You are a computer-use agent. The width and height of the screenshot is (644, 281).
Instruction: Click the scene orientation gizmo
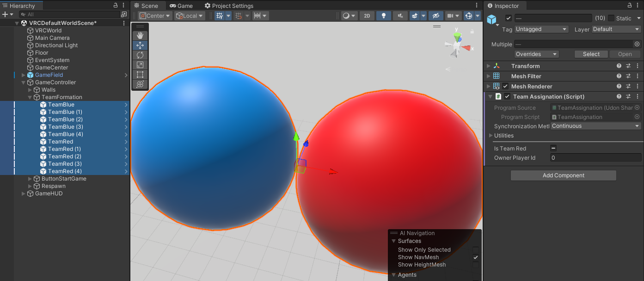click(x=457, y=45)
